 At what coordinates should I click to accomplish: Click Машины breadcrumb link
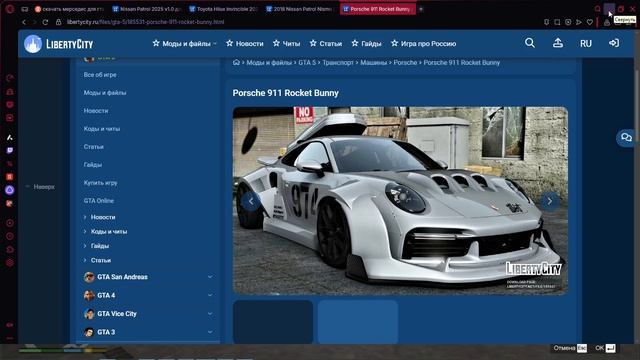pyautogui.click(x=373, y=62)
